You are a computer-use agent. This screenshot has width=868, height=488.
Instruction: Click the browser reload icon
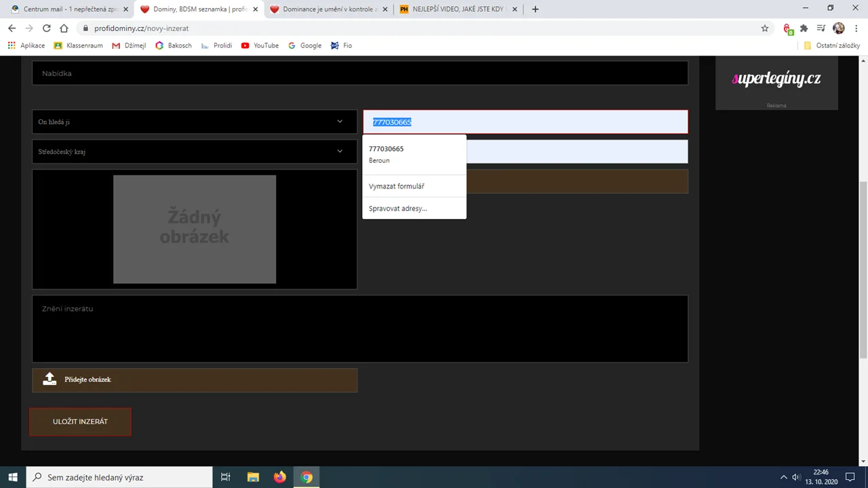click(46, 28)
